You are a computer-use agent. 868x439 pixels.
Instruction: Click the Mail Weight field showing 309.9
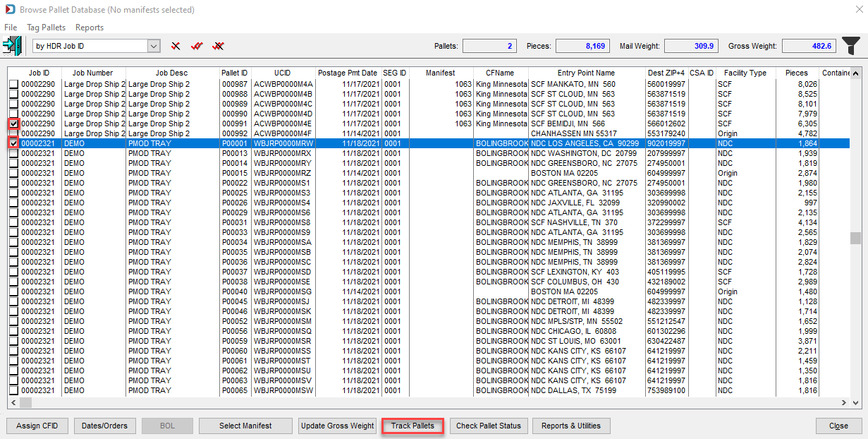(x=691, y=46)
